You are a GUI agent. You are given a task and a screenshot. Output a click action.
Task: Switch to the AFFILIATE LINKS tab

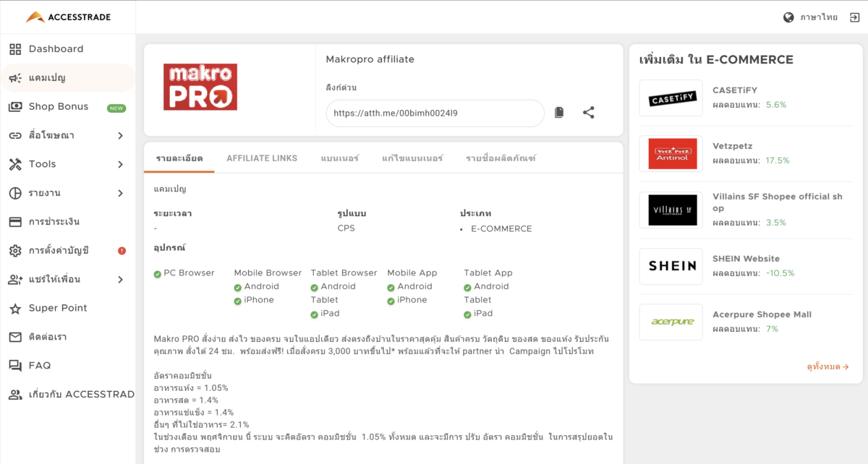262,157
